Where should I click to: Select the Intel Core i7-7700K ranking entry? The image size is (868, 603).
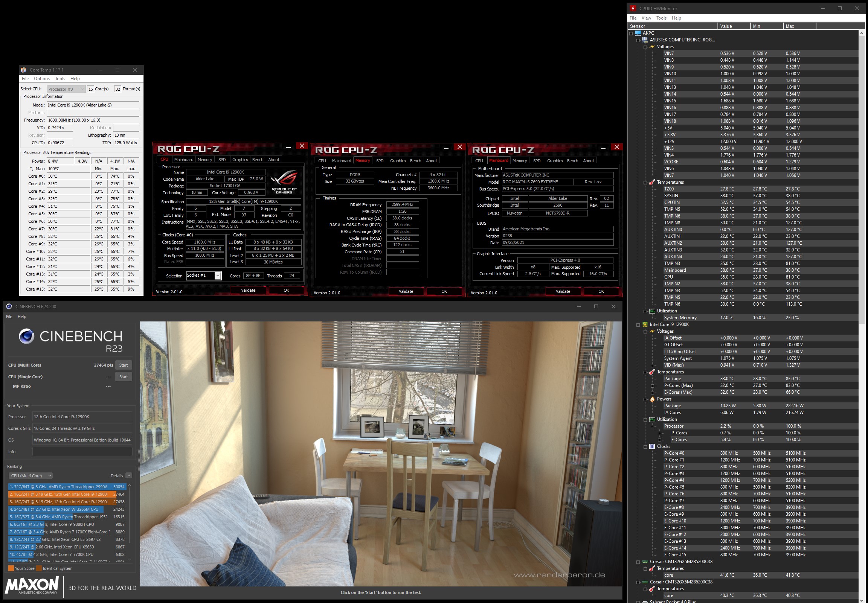[x=67, y=555]
